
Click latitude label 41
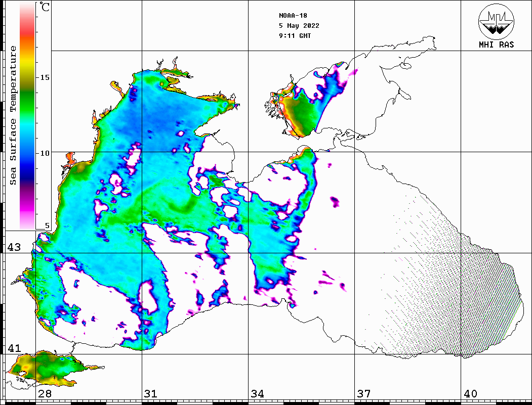(x=14, y=348)
